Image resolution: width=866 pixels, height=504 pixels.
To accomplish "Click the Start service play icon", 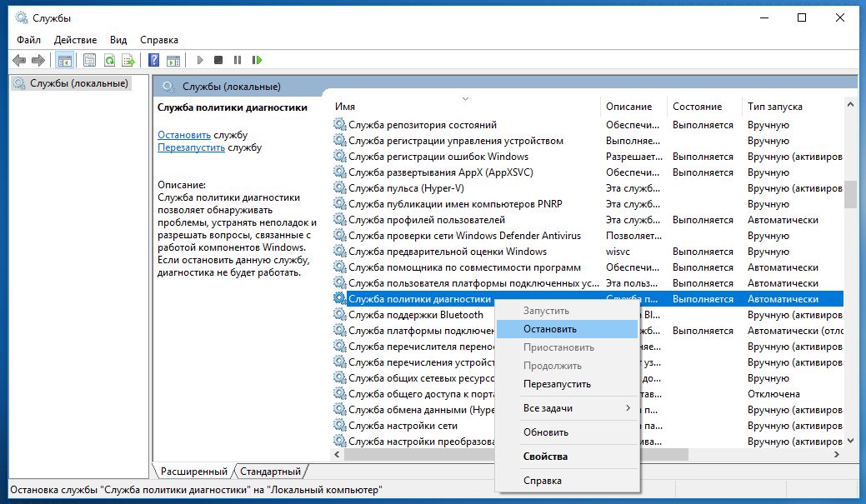I will pos(200,60).
